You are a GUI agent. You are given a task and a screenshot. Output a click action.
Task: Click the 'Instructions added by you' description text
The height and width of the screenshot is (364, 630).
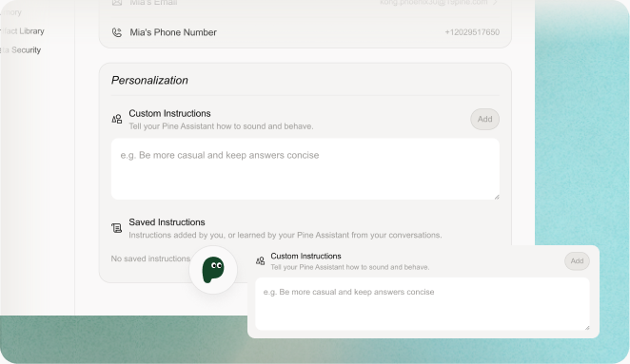(x=285, y=235)
